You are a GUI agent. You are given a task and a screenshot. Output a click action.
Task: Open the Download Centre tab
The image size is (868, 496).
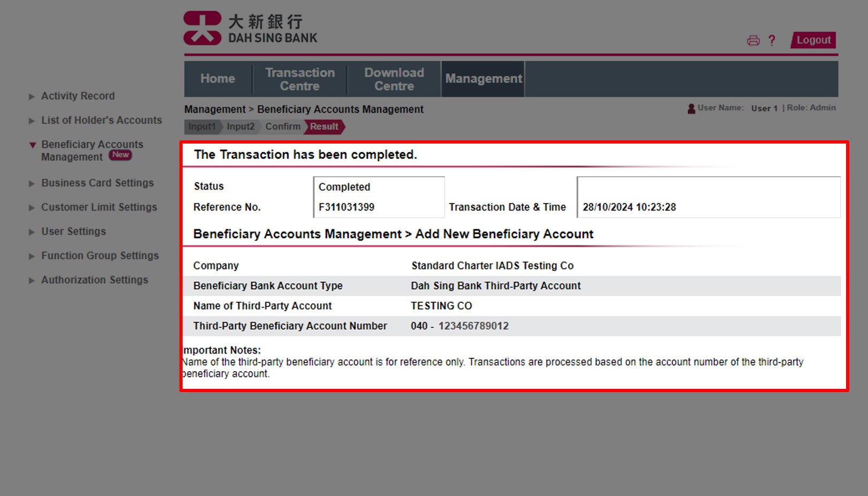point(394,79)
